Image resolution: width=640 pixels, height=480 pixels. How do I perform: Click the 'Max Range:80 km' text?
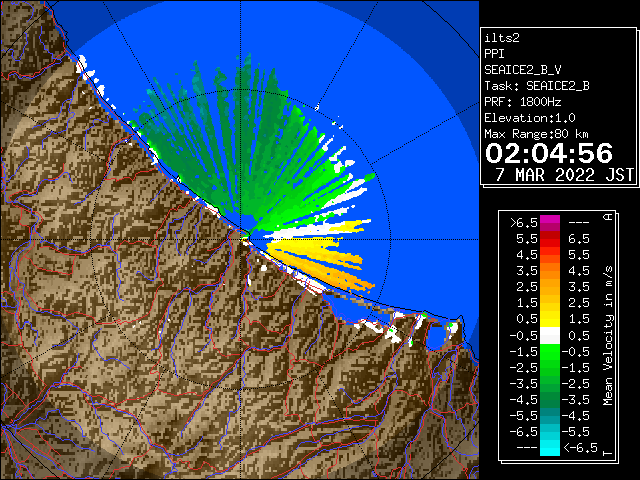click(536, 134)
